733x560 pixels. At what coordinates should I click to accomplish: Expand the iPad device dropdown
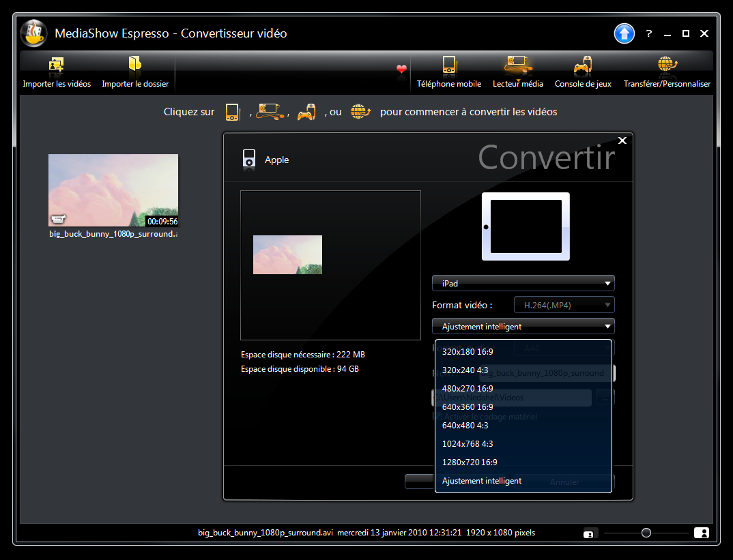(523, 283)
